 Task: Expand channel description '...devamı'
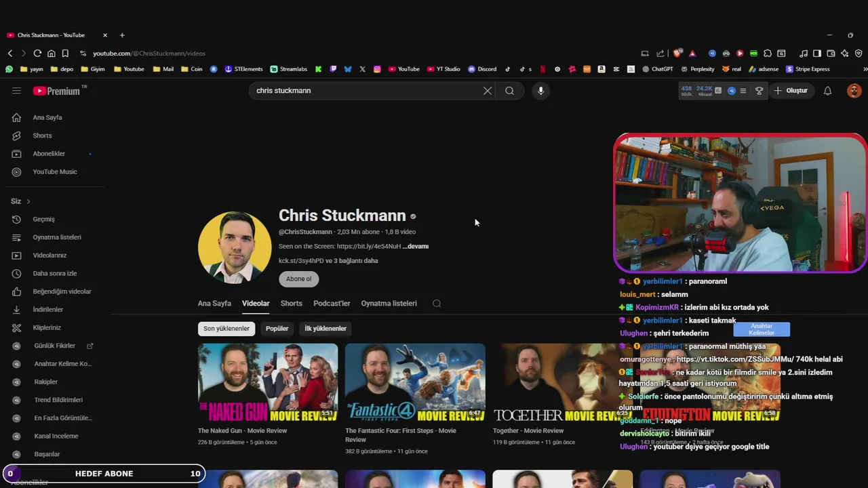[416, 247]
